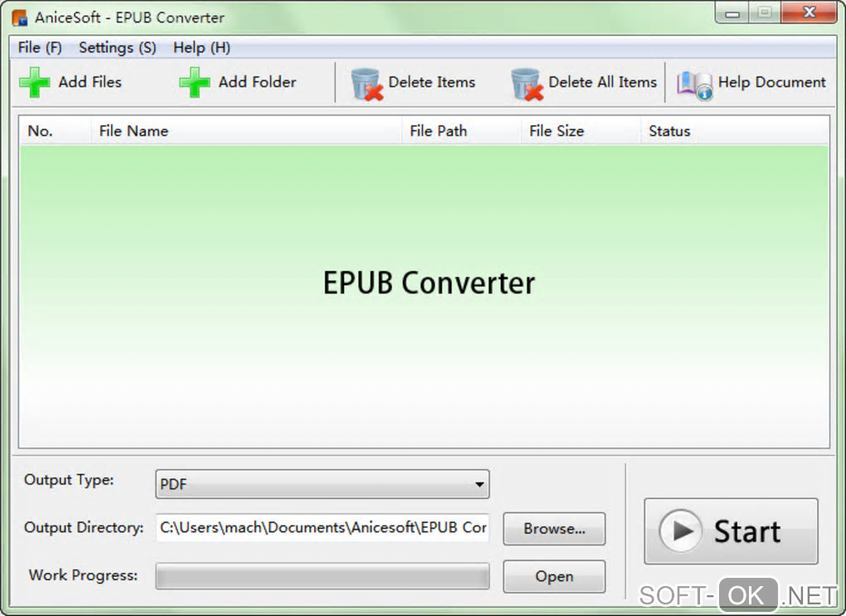Sort by the No. column header

coord(55,131)
